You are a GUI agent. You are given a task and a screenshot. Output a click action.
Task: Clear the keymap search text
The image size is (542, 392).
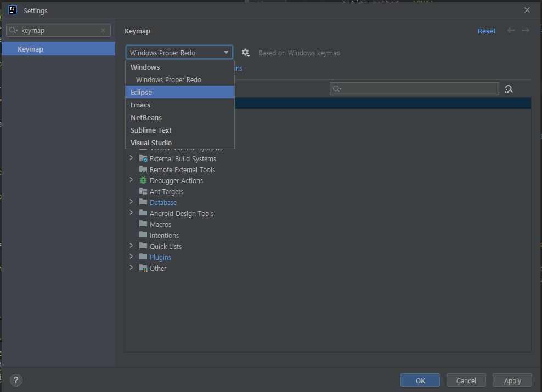103,30
